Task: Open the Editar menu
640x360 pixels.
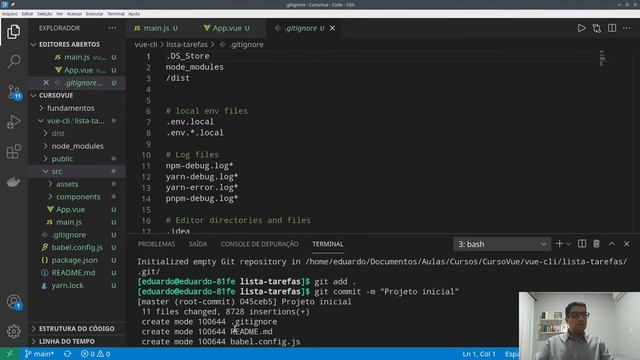Action: click(x=27, y=14)
